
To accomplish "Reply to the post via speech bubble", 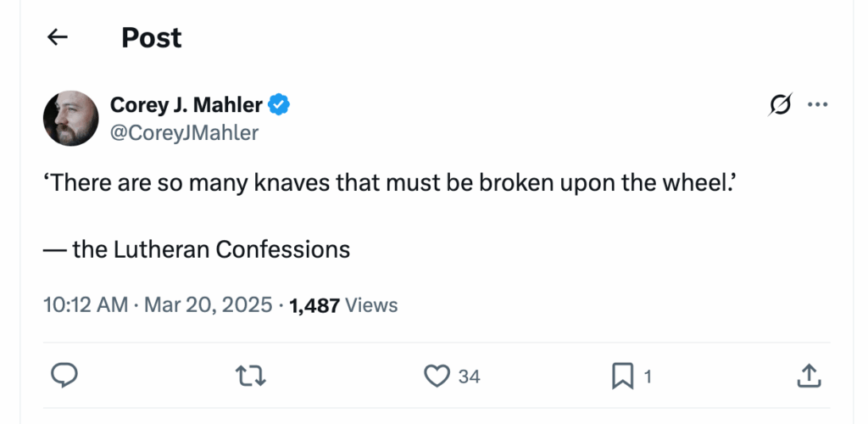I will [x=65, y=376].
